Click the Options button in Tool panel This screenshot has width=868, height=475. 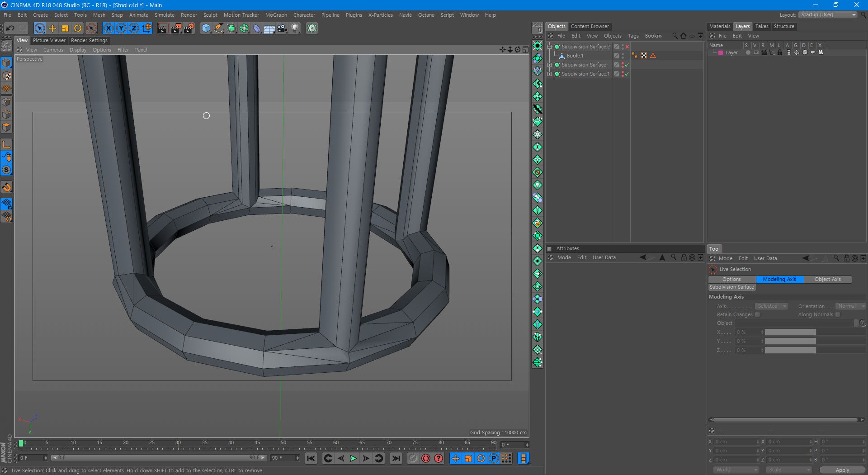[731, 279]
